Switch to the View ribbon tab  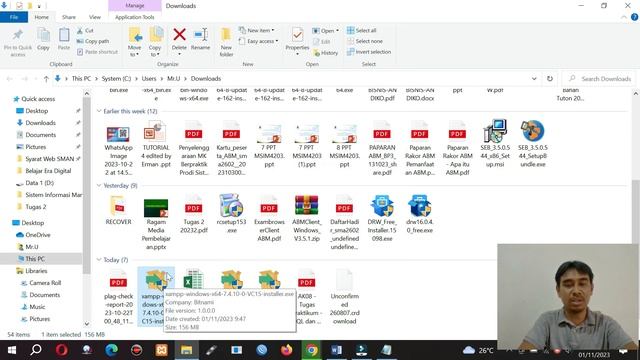coord(95,17)
